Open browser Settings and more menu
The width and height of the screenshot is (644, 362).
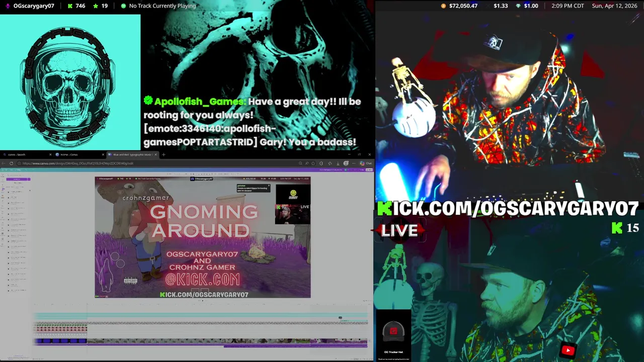pyautogui.click(x=354, y=163)
